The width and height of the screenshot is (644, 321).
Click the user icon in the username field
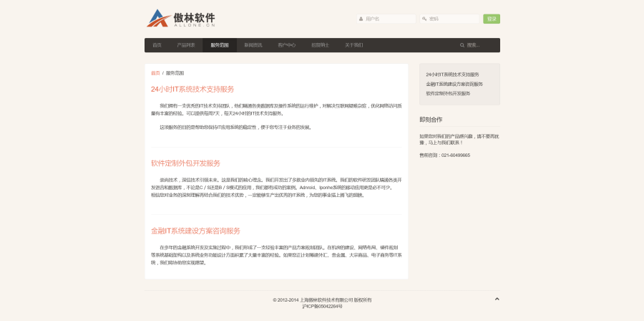click(361, 19)
